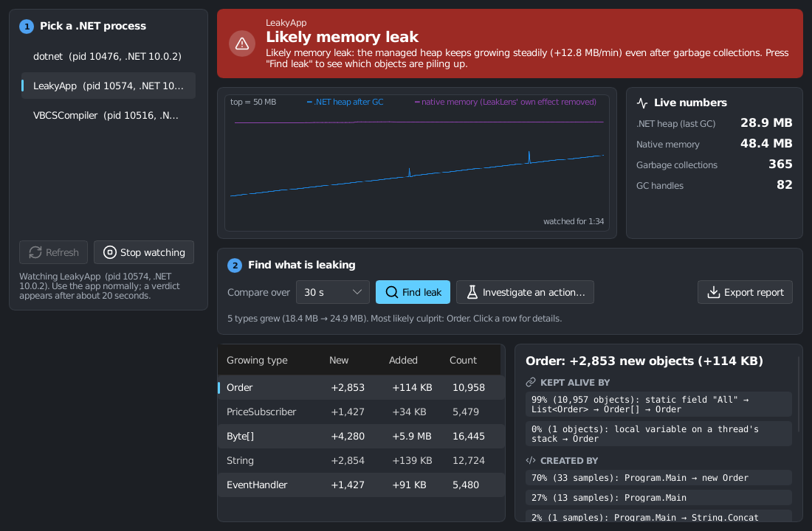Click the New column header
The width and height of the screenshot is (812, 531).
[x=339, y=360]
